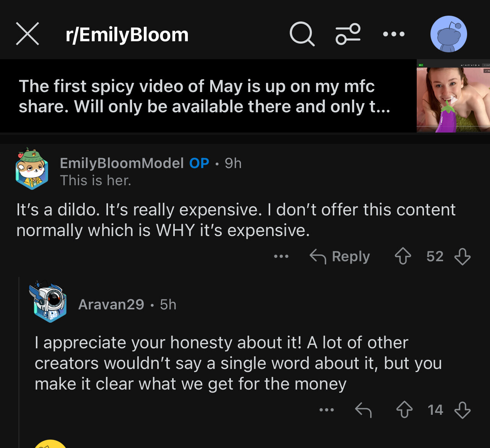View Aravan29's avatar
The width and height of the screenshot is (490, 448).
click(48, 302)
